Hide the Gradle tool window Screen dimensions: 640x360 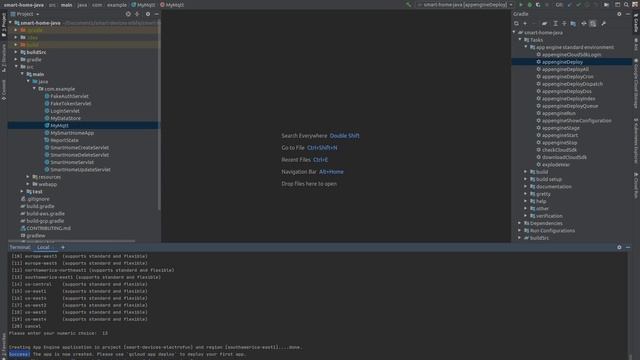click(x=628, y=14)
